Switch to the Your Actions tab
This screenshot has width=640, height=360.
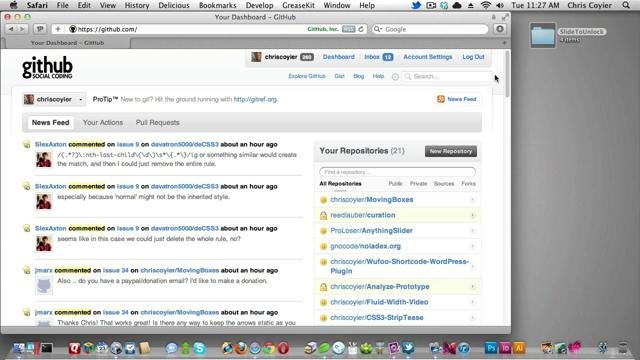pyautogui.click(x=103, y=122)
